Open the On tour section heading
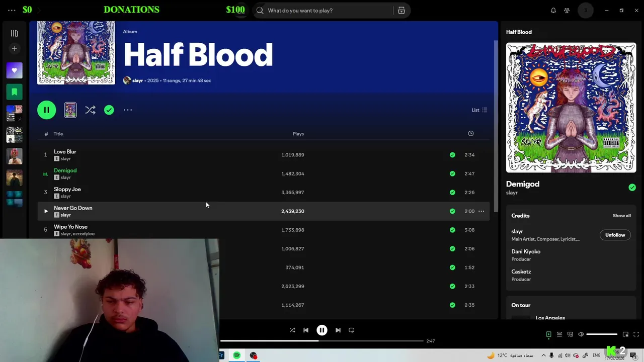The width and height of the screenshot is (644, 362). (521, 305)
